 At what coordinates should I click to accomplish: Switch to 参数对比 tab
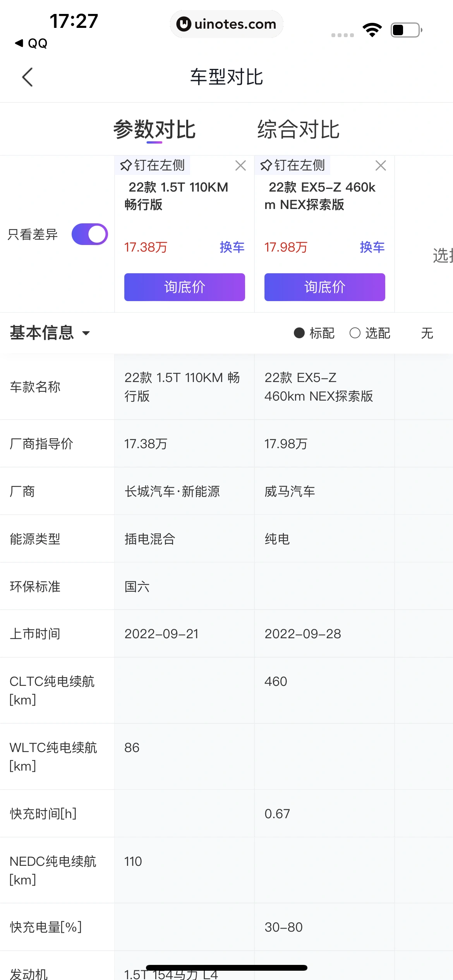(x=154, y=129)
